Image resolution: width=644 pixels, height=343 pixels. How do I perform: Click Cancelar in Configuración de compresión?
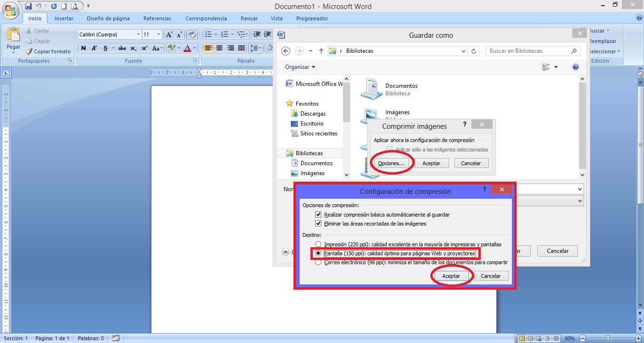point(491,276)
